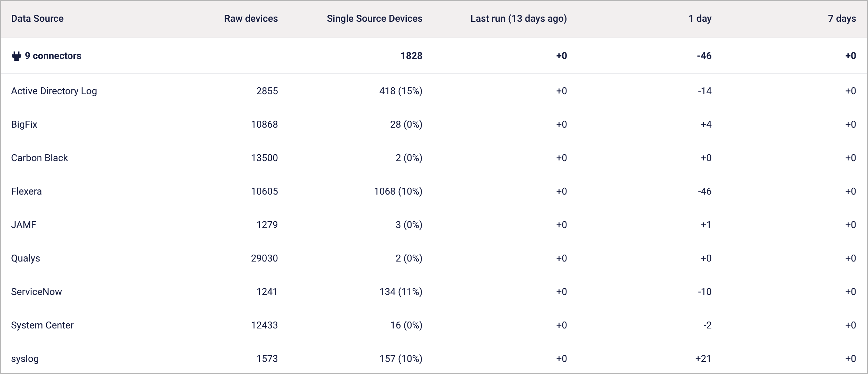Click raw devices value 1279
Image resolution: width=868 pixels, height=374 pixels.
pyautogui.click(x=267, y=225)
